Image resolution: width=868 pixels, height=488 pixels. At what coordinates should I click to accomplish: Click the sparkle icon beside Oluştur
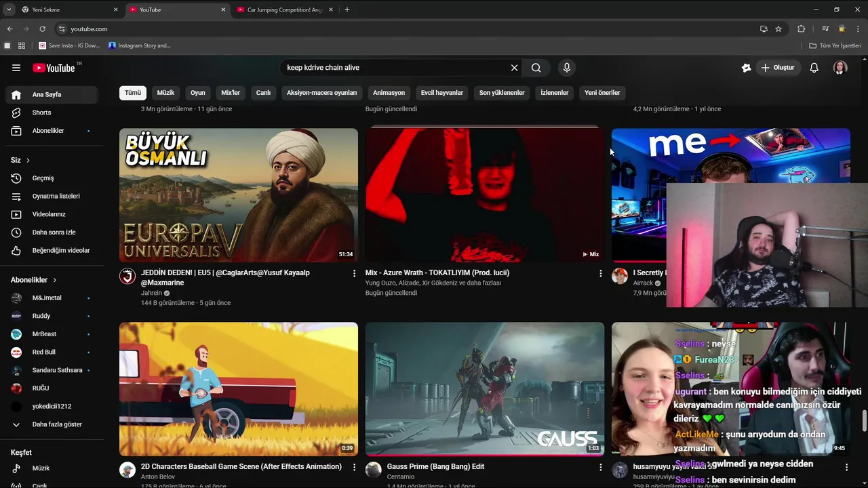(746, 68)
